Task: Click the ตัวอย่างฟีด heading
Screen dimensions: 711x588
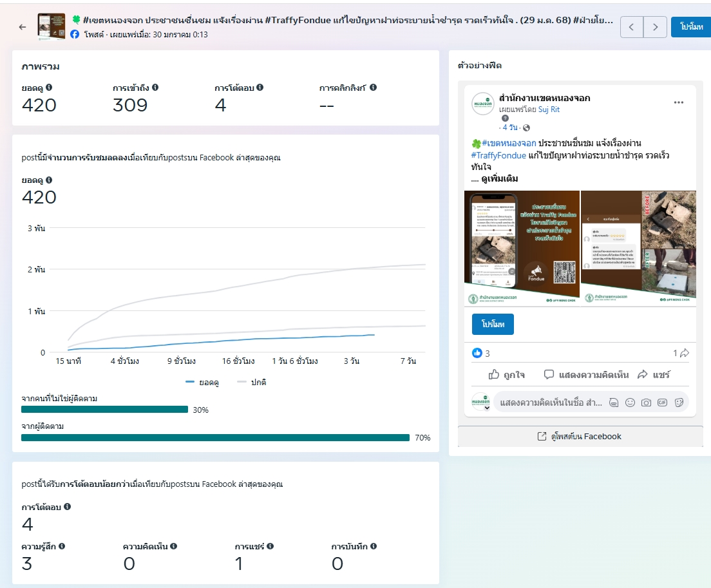Action: pyautogui.click(x=480, y=65)
